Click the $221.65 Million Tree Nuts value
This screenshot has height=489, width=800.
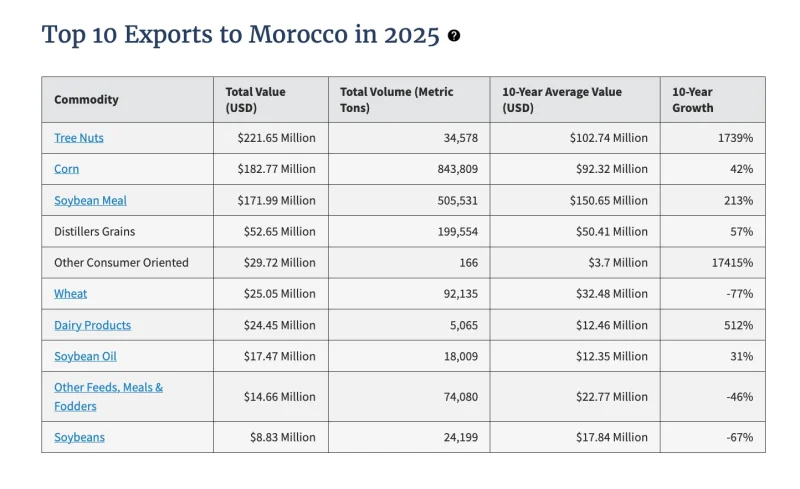click(276, 138)
